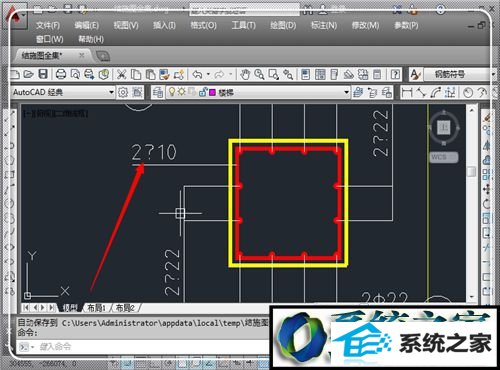Click the Zoom Previous icon
500x370 pixels.
click(288, 74)
